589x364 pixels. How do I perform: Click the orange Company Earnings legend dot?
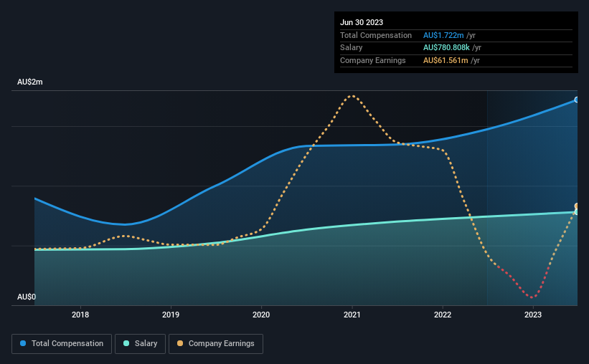click(180, 343)
